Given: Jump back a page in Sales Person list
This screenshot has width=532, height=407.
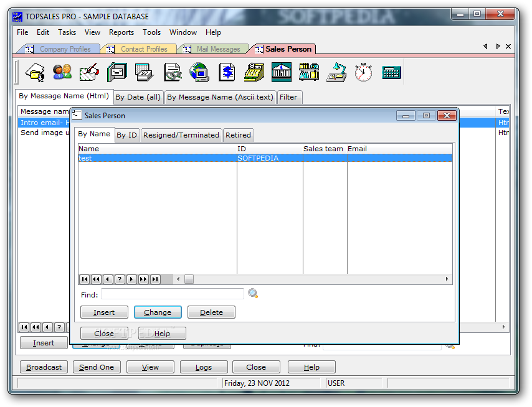Looking at the screenshot, I should [97, 279].
